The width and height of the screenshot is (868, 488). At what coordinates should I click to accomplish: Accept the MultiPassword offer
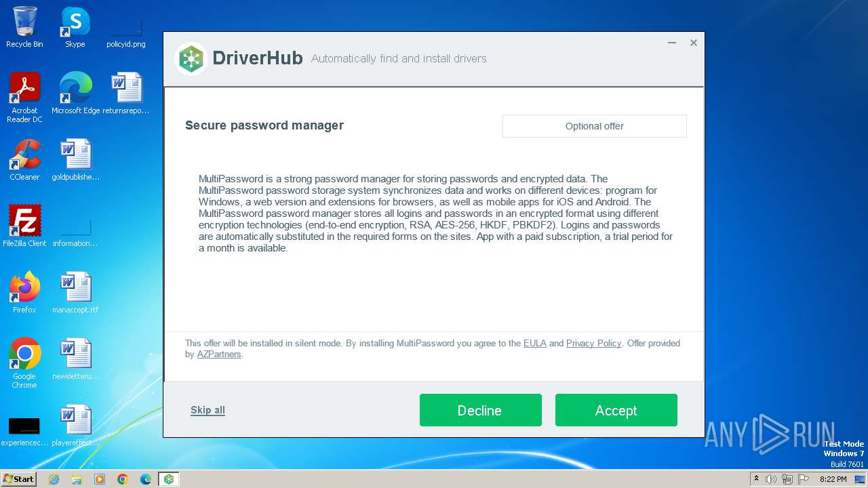pyautogui.click(x=616, y=410)
